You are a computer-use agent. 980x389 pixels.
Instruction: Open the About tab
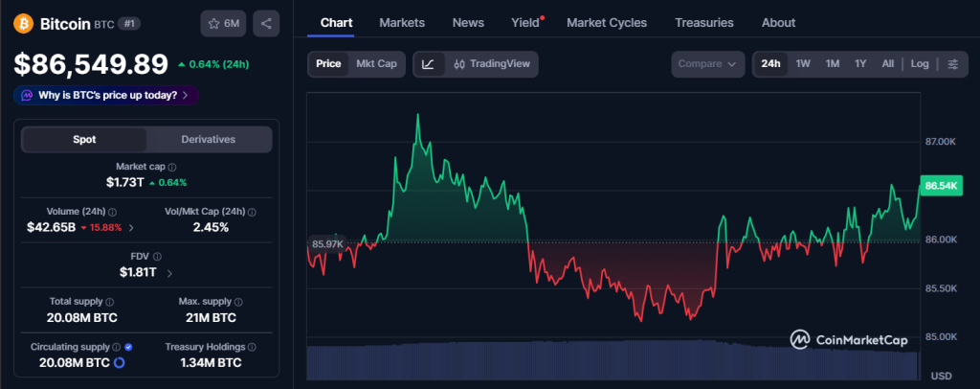coord(778,22)
